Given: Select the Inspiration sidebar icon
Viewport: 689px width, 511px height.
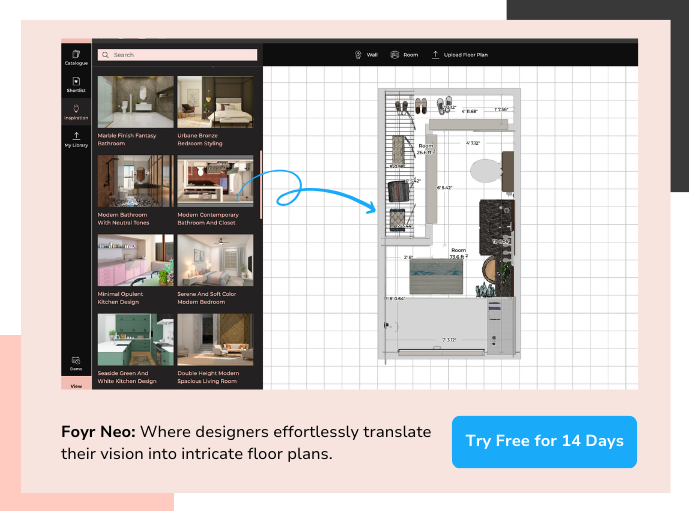Looking at the screenshot, I should click(x=76, y=112).
